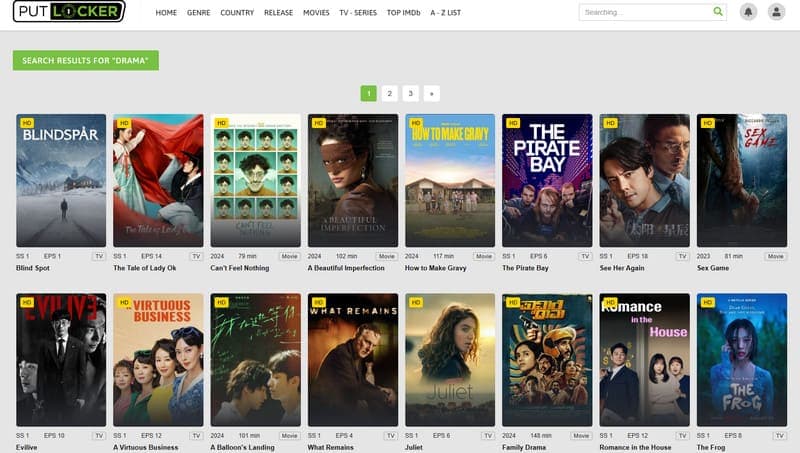Click the Juliet title link
Image resolution: width=800 pixels, height=453 pixels.
click(414, 447)
